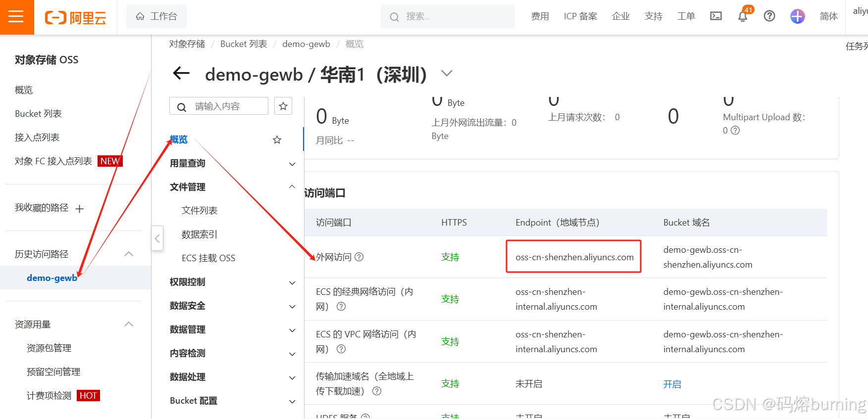Open the orange hamburger main menu

[x=16, y=17]
